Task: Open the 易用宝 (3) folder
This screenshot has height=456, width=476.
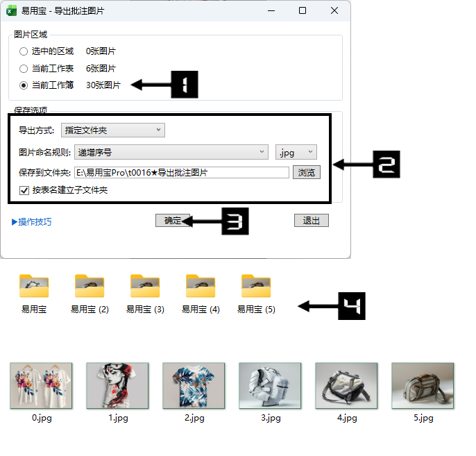Action: pyautogui.click(x=145, y=287)
